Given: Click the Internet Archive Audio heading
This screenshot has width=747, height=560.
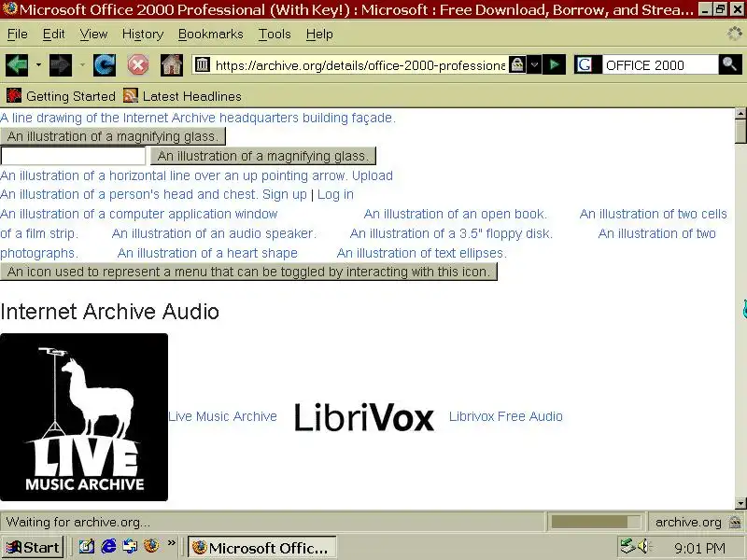Looking at the screenshot, I should (109, 312).
